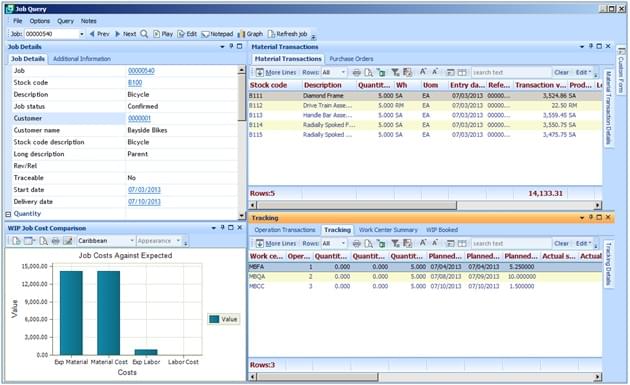Click the Job number input field
The image size is (630, 385).
[x=51, y=34]
